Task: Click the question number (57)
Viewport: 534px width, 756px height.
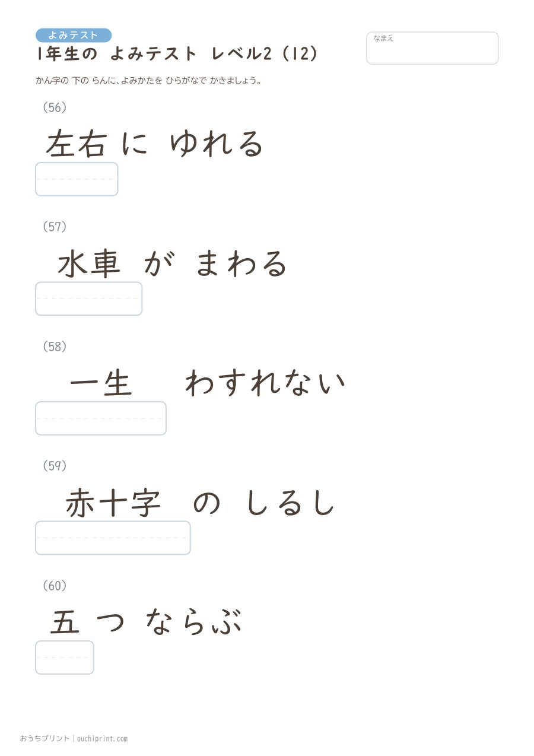Action: [55, 227]
